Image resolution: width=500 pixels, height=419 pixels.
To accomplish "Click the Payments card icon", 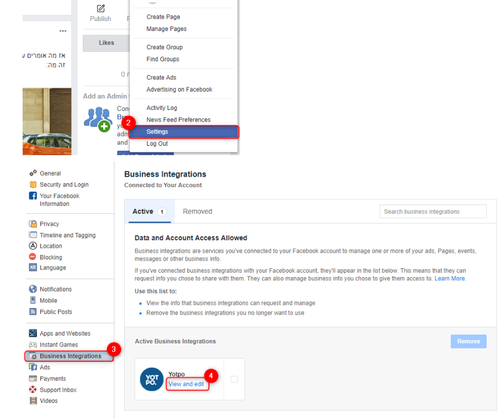I will click(33, 378).
